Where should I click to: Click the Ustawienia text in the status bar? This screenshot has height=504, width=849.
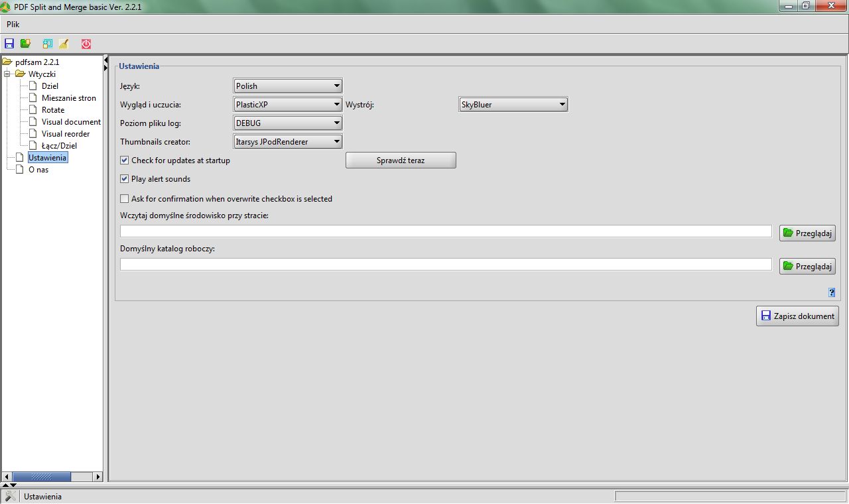42,497
